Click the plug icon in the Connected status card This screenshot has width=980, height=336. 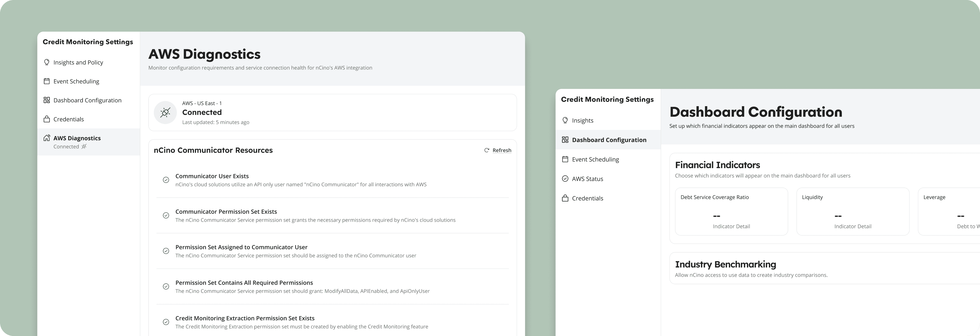[x=165, y=112]
